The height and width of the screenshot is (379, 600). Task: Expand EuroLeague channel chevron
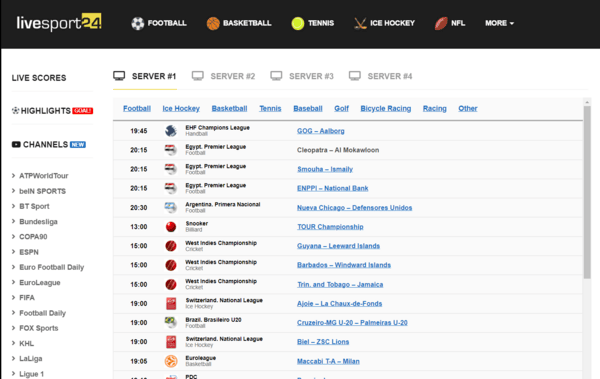point(13,282)
